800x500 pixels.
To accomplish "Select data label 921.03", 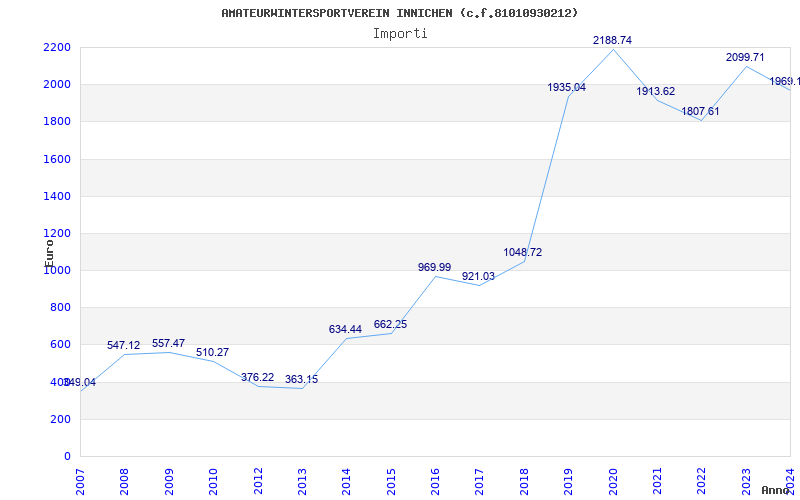I will 479,277.
